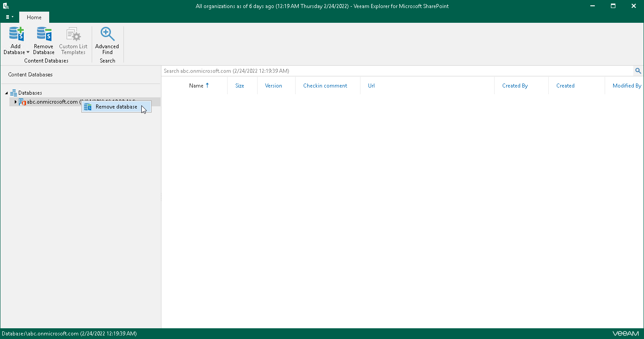Maximize the Veeam Explorer window
Viewport: 644px width, 339px height.
tap(613, 6)
